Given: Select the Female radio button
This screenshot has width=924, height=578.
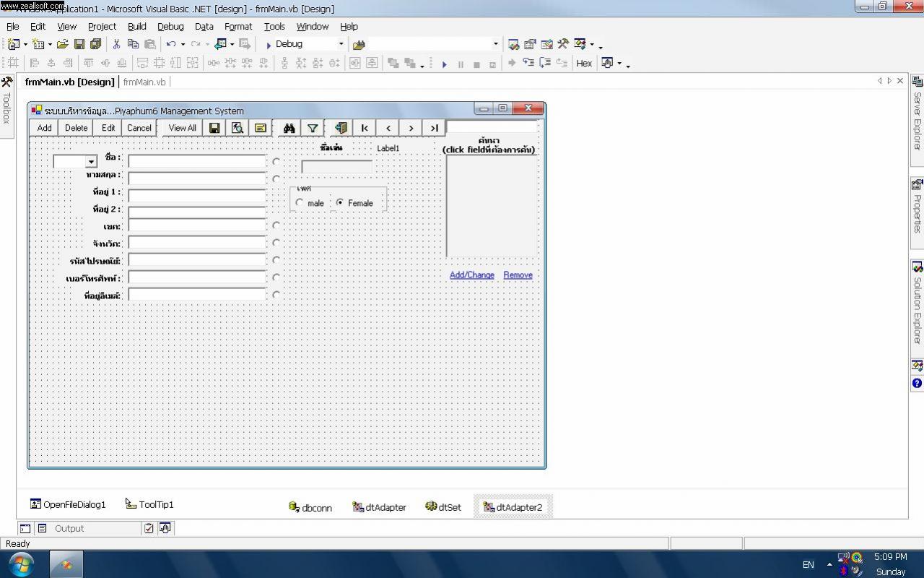Looking at the screenshot, I should [x=340, y=203].
